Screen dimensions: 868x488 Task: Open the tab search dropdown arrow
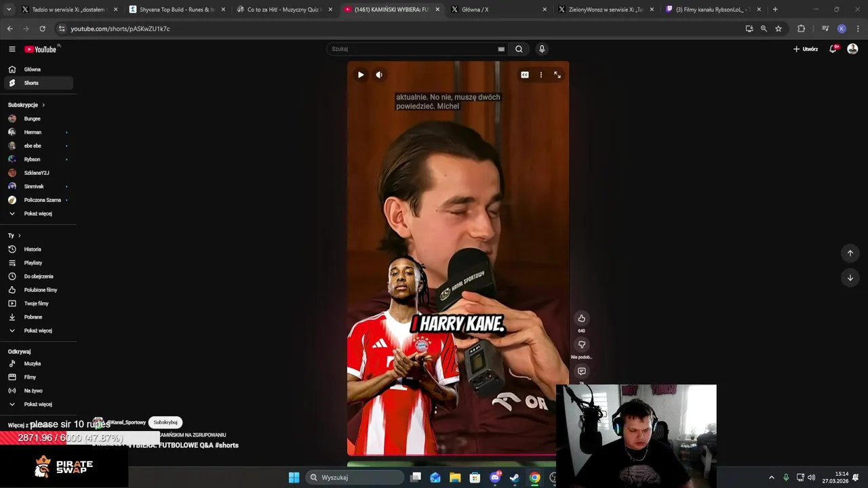(8, 9)
